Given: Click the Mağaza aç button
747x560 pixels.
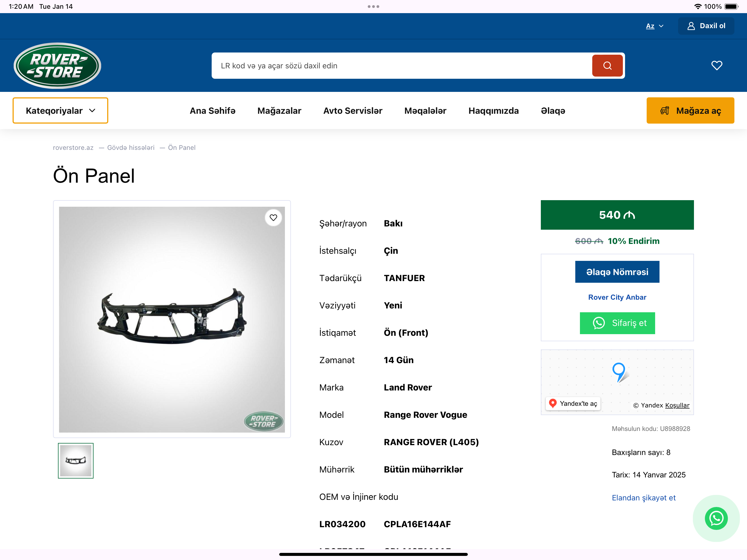Looking at the screenshot, I should (690, 110).
